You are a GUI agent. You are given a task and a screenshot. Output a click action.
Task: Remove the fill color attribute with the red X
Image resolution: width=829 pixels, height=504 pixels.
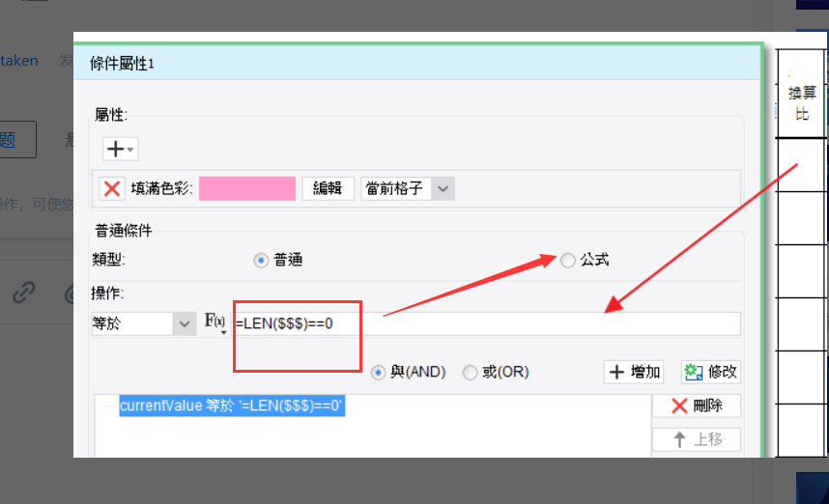(112, 188)
